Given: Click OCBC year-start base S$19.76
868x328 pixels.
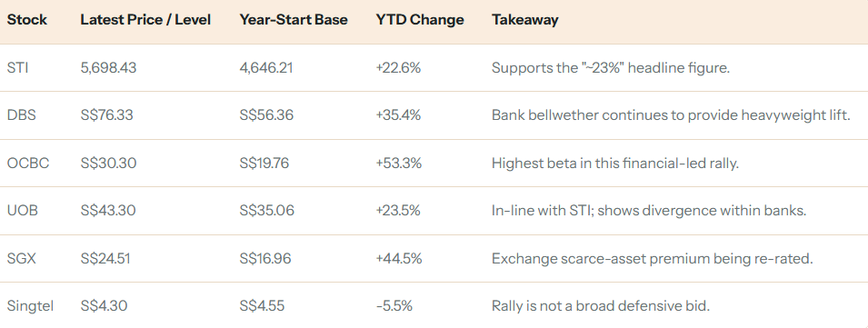Looking at the screenshot, I should (x=264, y=164).
